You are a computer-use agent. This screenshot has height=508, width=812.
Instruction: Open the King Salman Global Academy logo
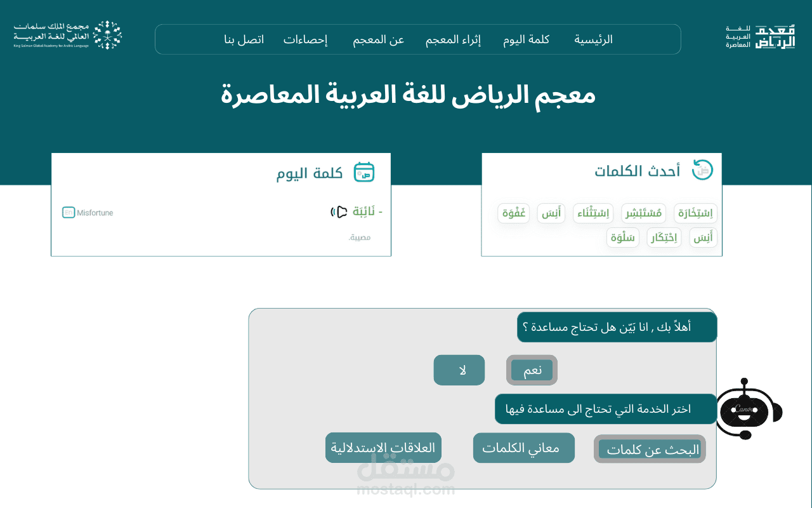68,35
